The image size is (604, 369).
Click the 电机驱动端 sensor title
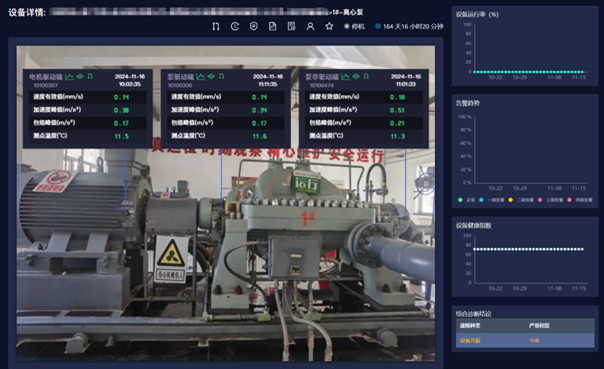[x=46, y=77]
